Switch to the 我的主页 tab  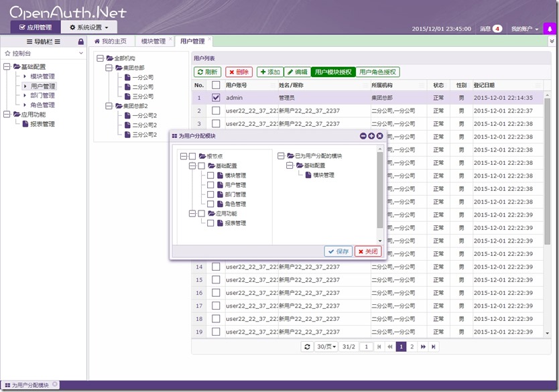(x=111, y=42)
